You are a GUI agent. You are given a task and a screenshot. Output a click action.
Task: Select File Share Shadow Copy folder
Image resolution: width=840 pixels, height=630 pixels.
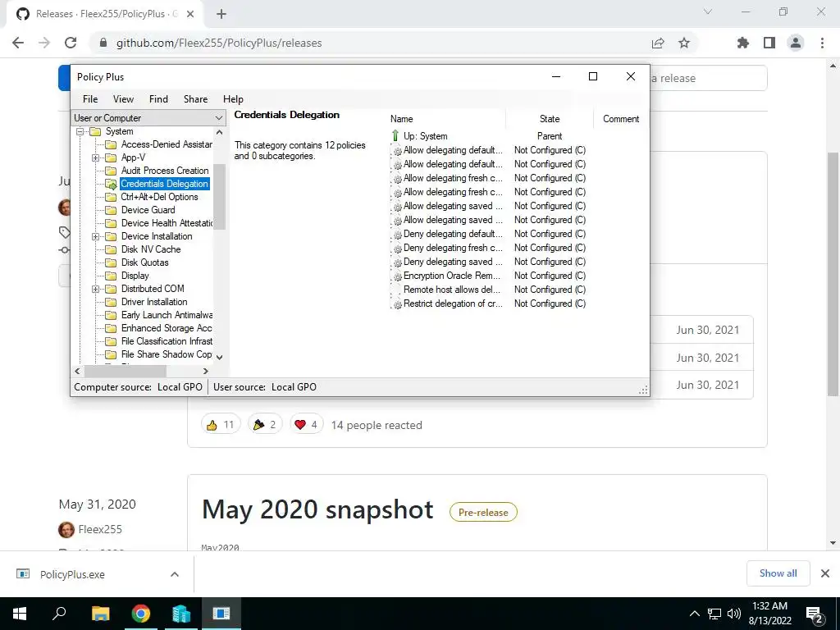pyautogui.click(x=166, y=354)
